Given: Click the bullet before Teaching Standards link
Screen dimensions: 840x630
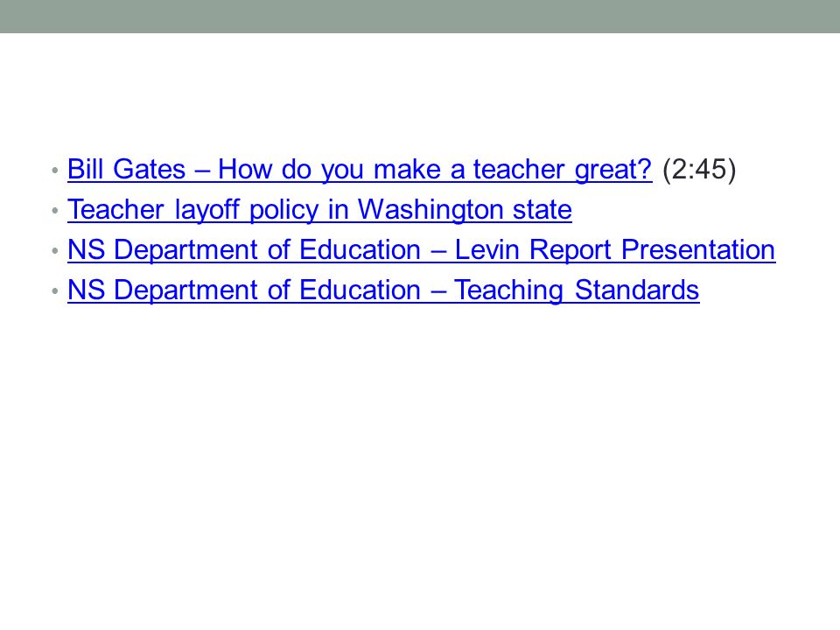Looking at the screenshot, I should coord(54,290).
